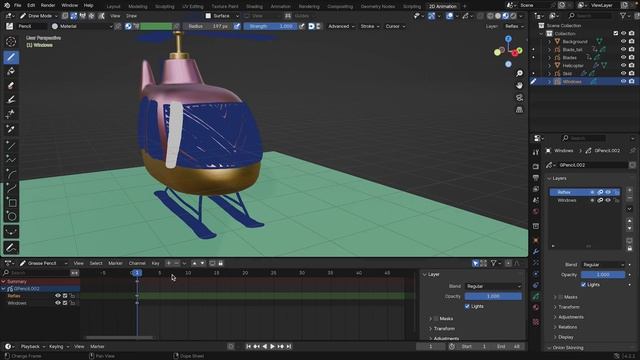Hide the Helicopter object in the outliner
Image resolution: width=640 pixels, height=360 pixels.
623,65
